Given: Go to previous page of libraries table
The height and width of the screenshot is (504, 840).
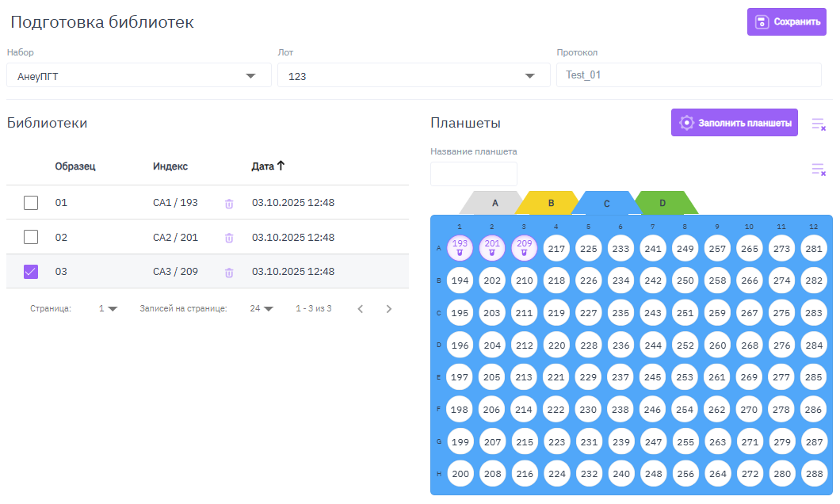Looking at the screenshot, I should coord(361,309).
